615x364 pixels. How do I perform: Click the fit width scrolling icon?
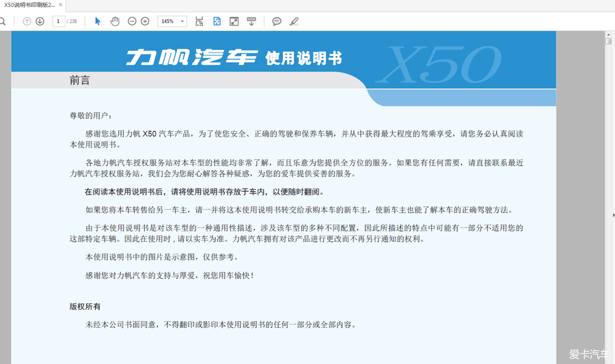click(x=200, y=22)
